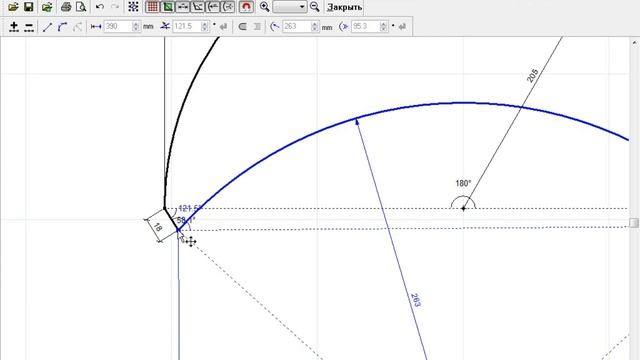Click the Print icon

(66, 7)
